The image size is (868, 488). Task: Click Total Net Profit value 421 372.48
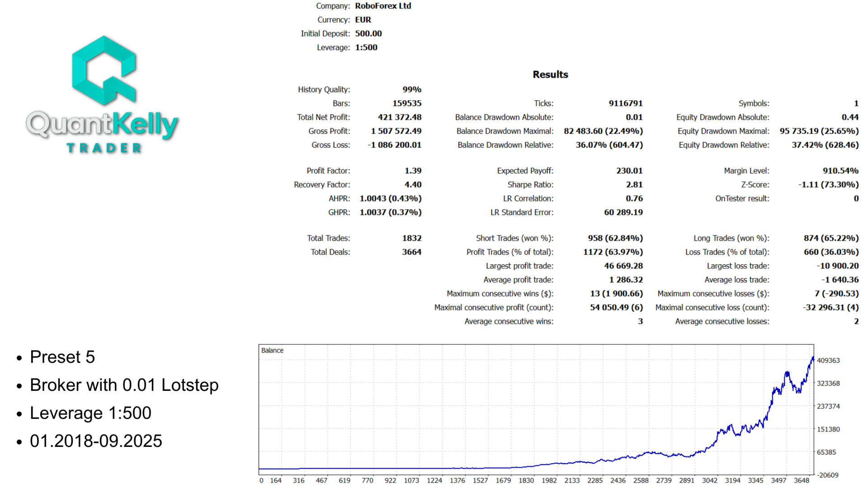pos(400,117)
